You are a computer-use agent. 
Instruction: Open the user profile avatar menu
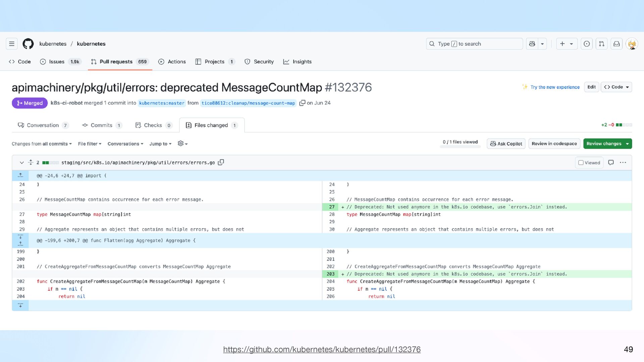(632, 44)
